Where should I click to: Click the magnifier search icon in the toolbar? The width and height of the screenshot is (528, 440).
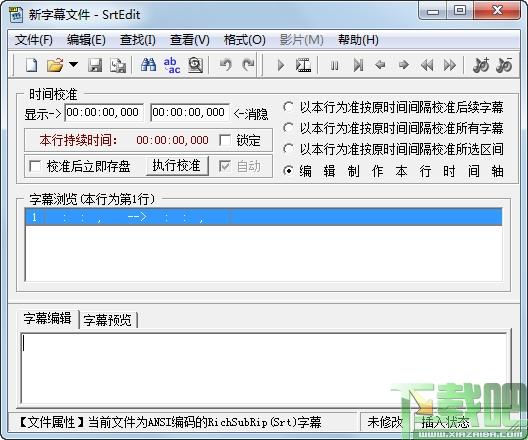195,65
